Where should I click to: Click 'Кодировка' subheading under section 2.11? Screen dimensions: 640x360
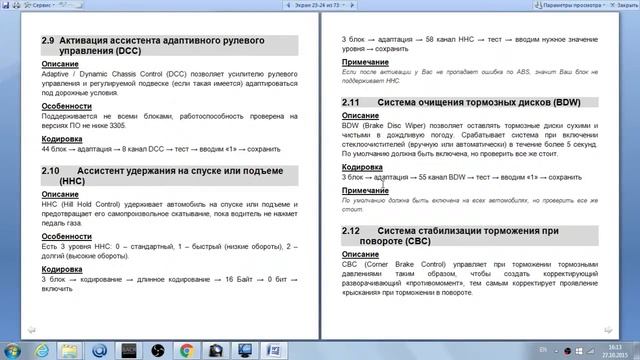tap(362, 167)
